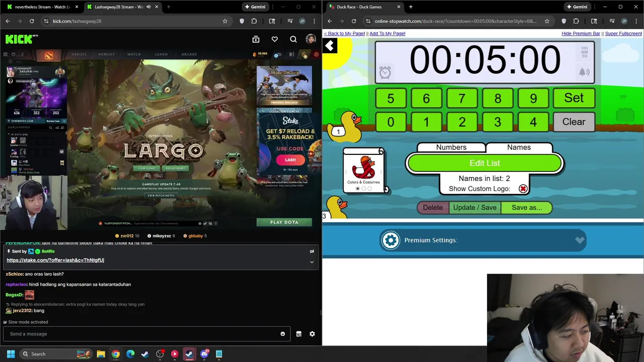Viewport: 644px width, 362px height.
Task: Open emoji picker in chat box
Action: [283, 334]
